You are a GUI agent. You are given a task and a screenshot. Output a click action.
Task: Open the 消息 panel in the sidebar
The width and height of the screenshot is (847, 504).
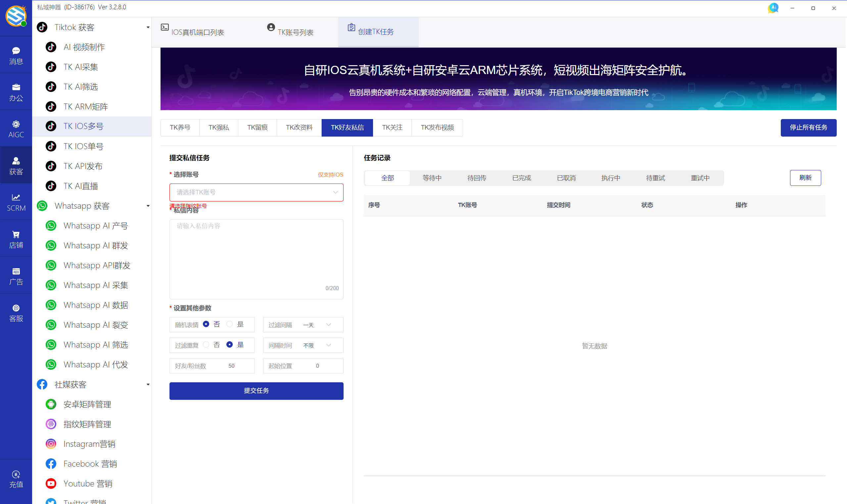pos(16,55)
